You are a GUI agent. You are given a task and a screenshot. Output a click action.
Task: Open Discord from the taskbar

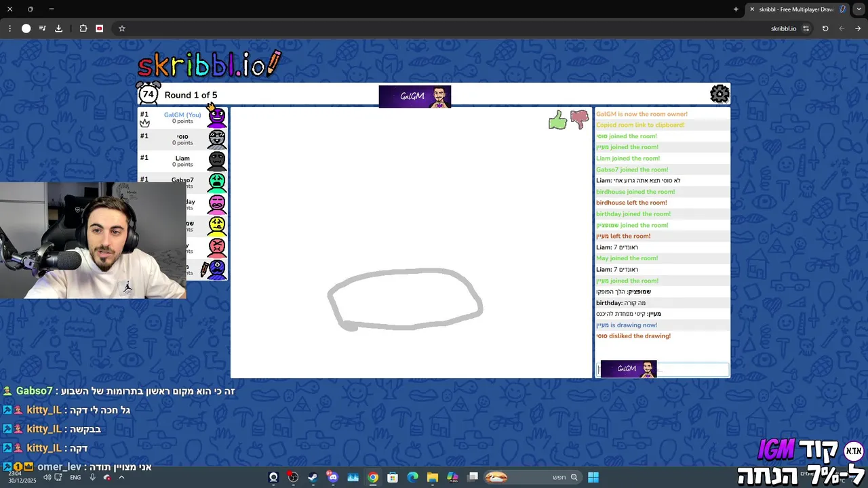332,477
